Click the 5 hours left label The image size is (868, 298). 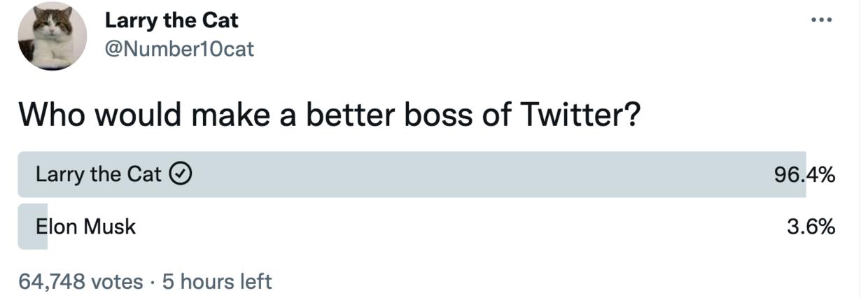(217, 281)
